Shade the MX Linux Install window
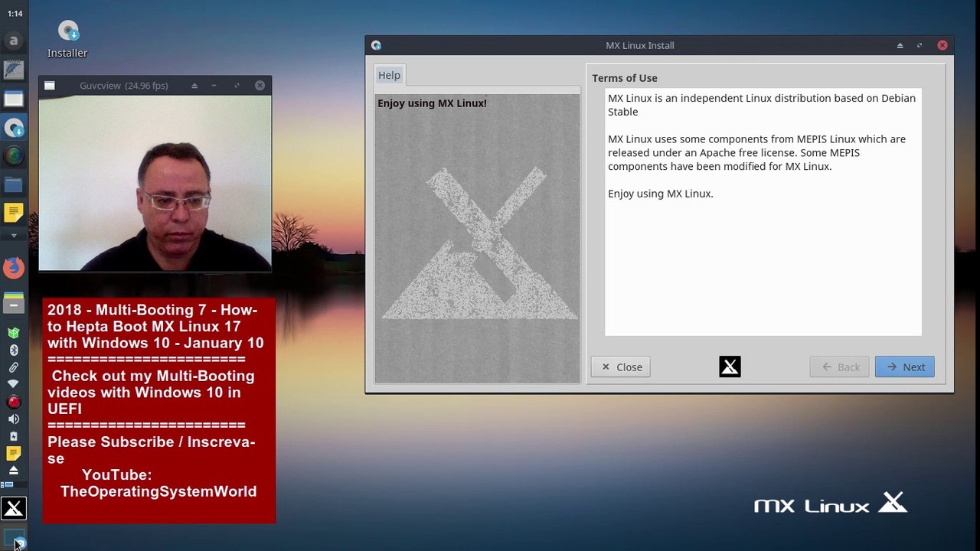Screen dimensions: 980x551 [900, 45]
